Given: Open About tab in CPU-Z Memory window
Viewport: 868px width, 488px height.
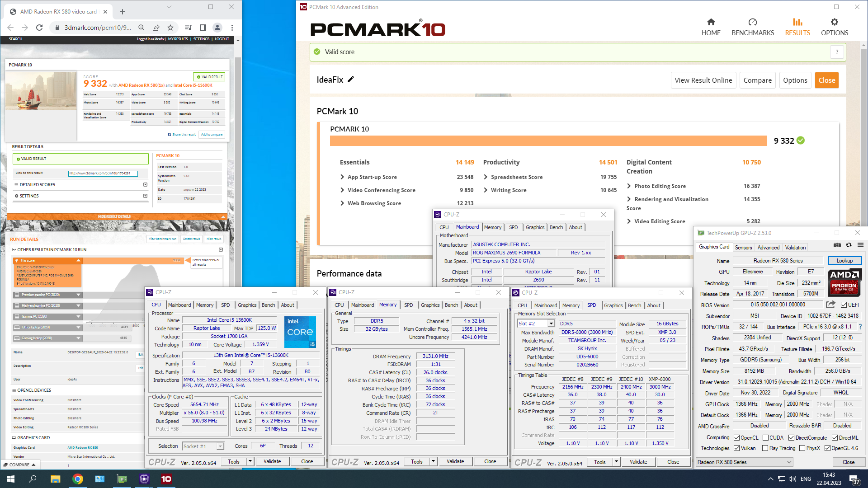Looking at the screenshot, I should pos(470,305).
